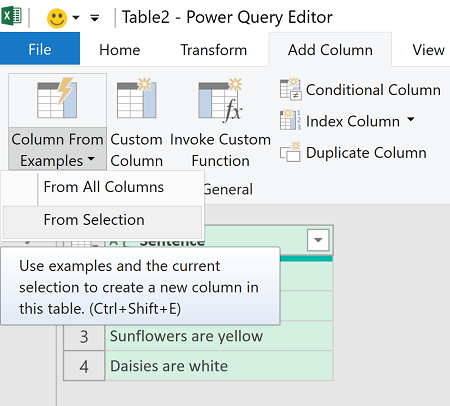The image size is (450, 406).
Task: Click the Invoke Custom Function icon
Action: pos(220,99)
